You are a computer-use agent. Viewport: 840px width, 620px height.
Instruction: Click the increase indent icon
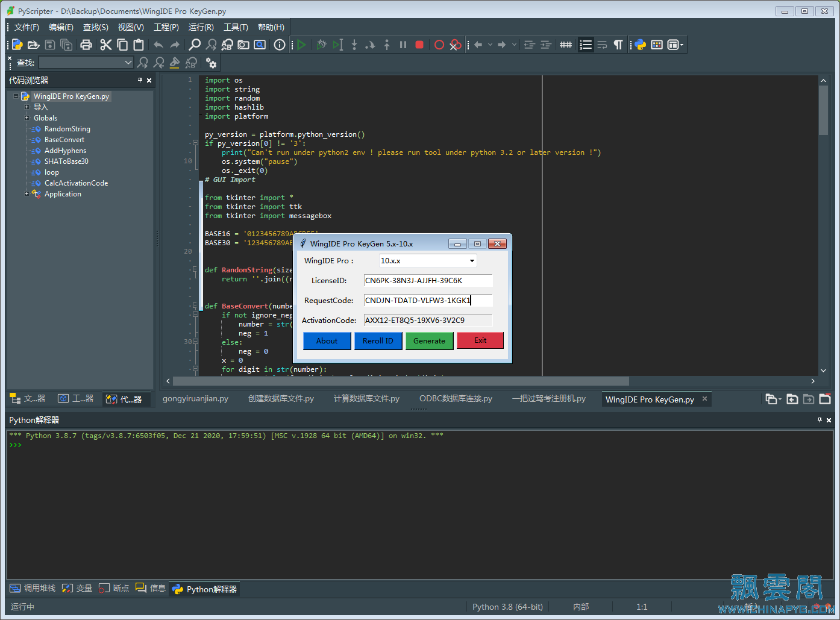546,45
